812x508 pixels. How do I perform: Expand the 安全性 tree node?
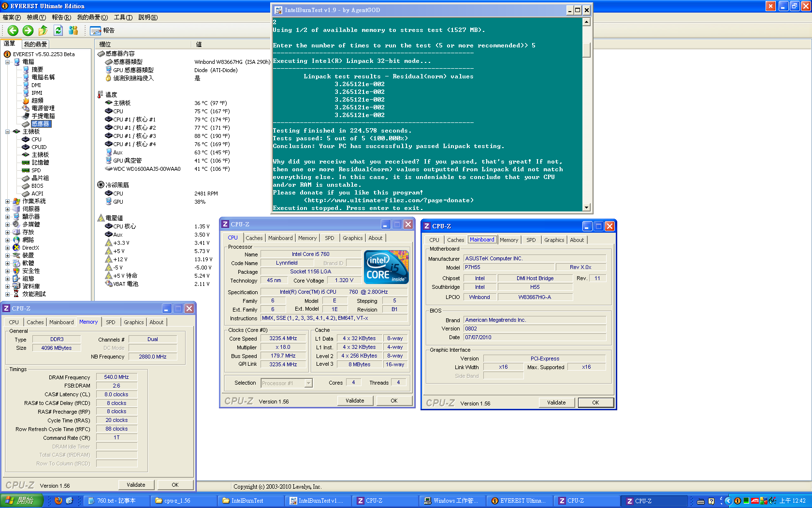(7, 271)
